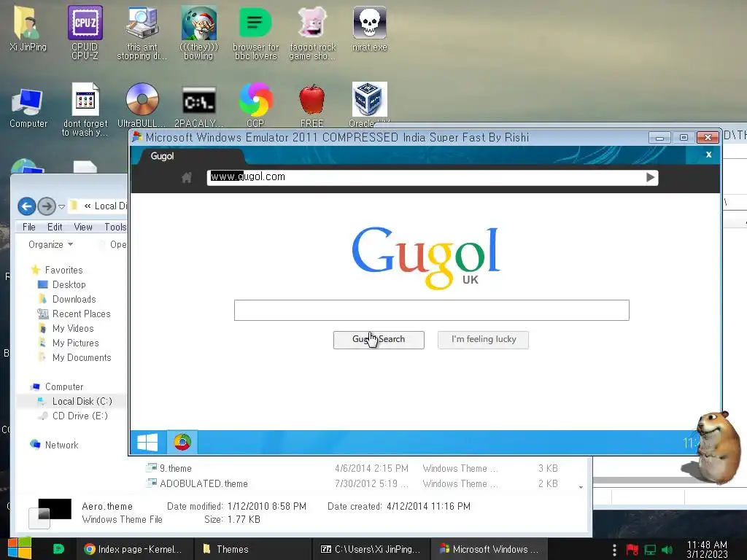
Task: Click the volume speaker tray icon
Action: [667, 550]
